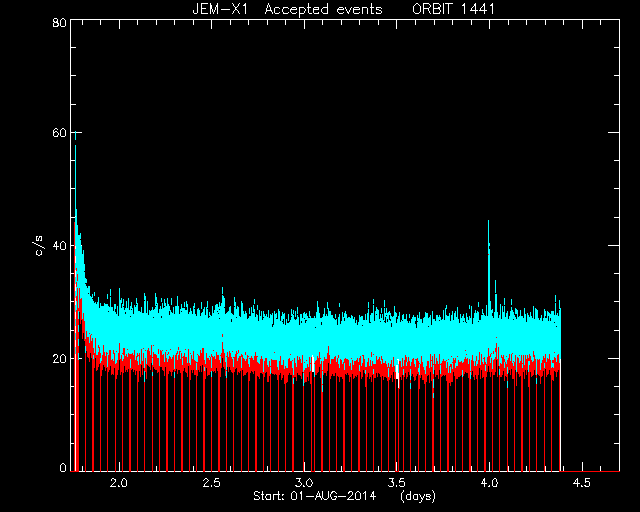
Task: Click the Start: 01-AUG-2014 axis caption
Action: coord(314,496)
